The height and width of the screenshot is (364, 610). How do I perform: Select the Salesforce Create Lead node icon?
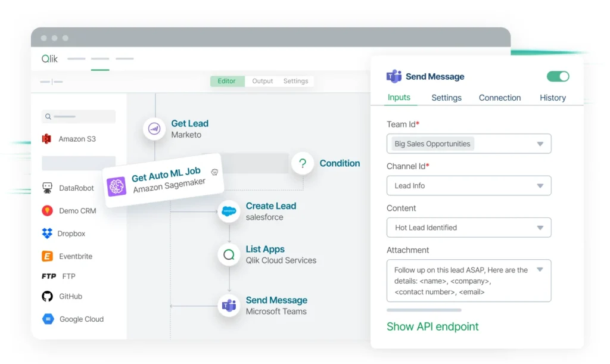[229, 211]
